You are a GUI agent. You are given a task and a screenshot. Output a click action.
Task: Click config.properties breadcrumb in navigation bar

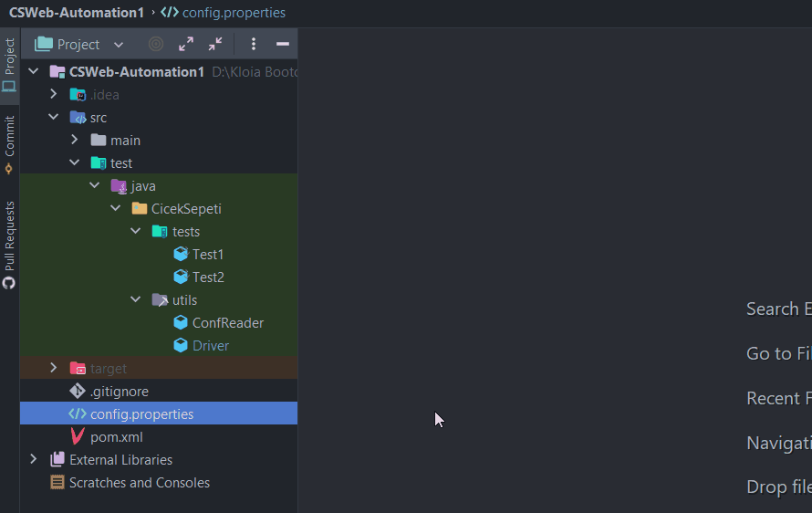224,13
